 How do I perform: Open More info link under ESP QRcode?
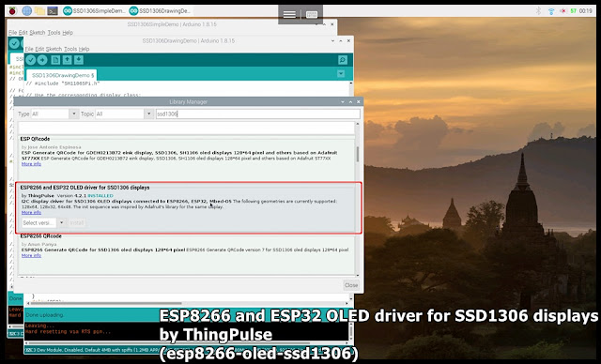pos(31,164)
